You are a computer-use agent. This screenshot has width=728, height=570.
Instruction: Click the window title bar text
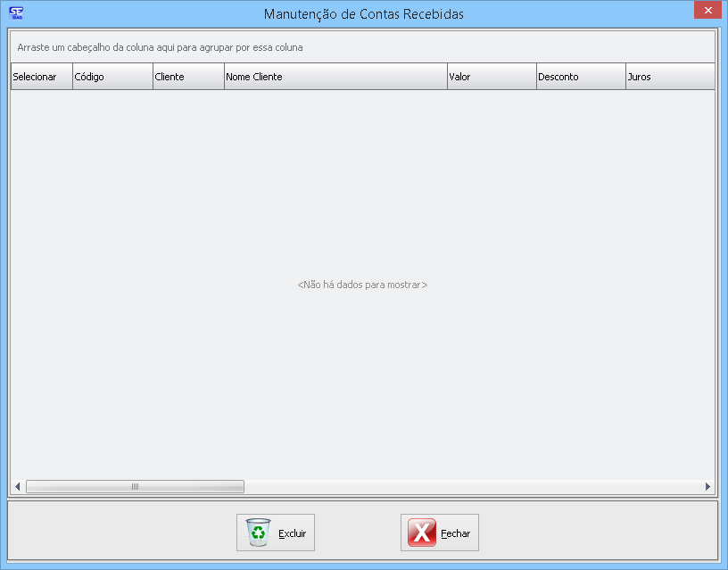pyautogui.click(x=363, y=14)
